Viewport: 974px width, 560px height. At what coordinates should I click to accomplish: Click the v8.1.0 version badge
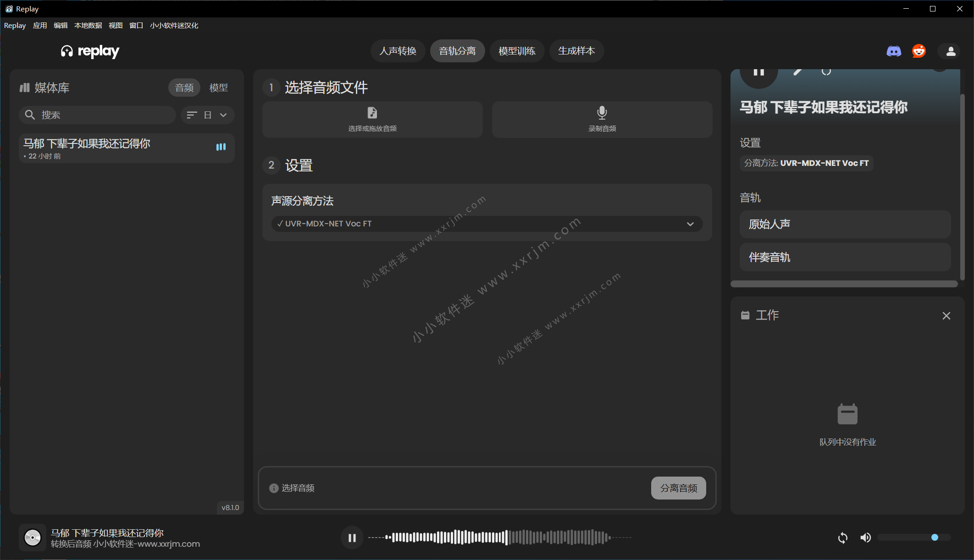230,507
